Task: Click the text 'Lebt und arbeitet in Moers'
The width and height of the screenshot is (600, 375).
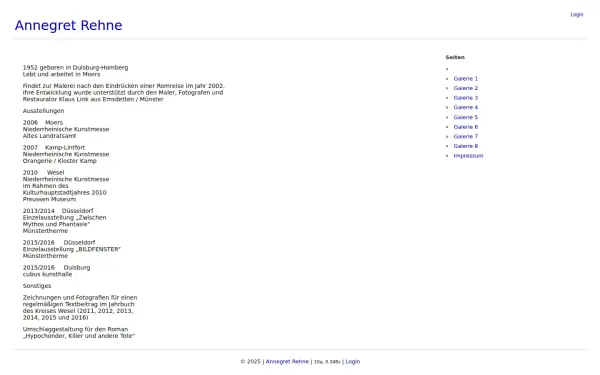Action: pyautogui.click(x=61, y=74)
